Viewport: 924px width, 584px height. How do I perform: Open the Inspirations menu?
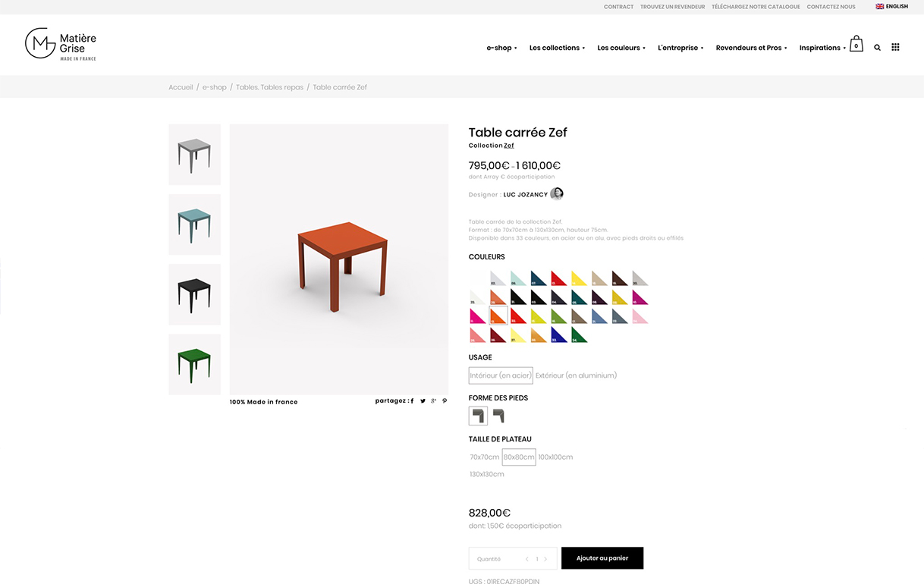822,48
